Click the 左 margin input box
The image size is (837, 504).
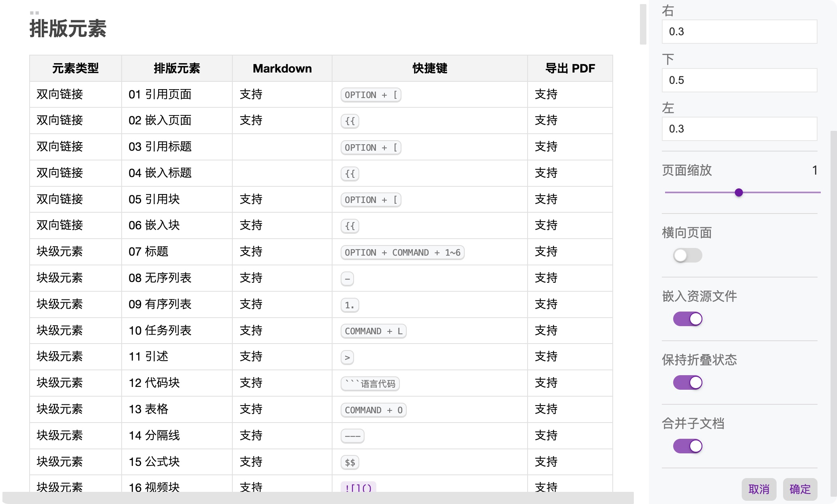pyautogui.click(x=739, y=129)
